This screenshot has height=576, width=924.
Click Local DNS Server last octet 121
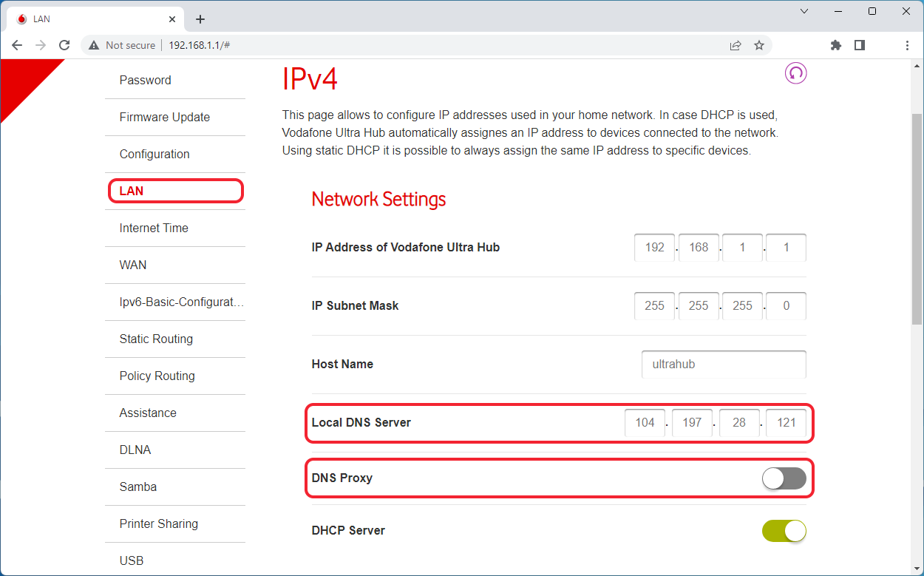tap(787, 423)
